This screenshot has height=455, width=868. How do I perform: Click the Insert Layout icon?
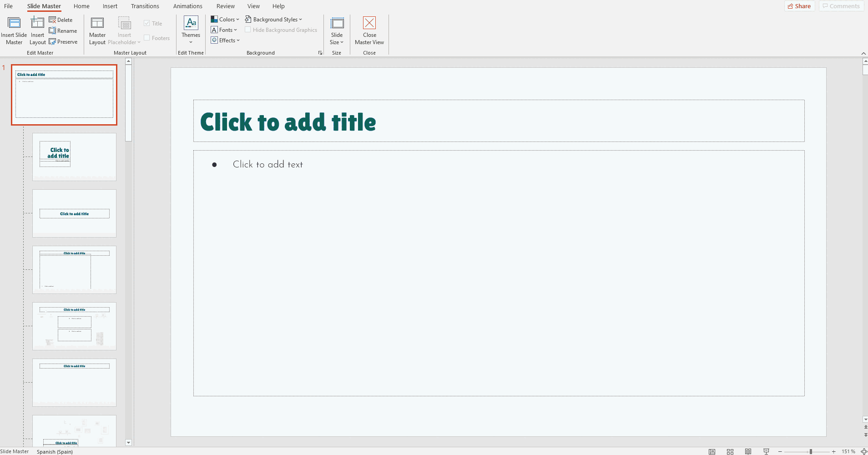click(37, 24)
